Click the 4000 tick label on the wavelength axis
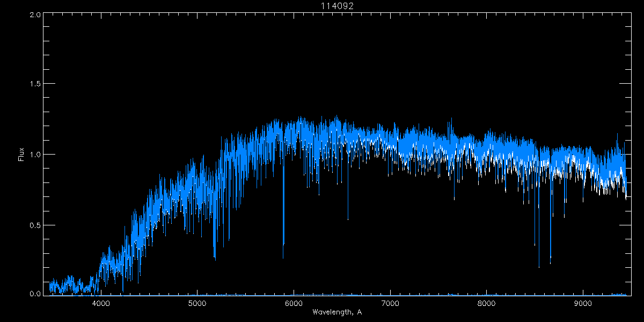 (x=101, y=303)
